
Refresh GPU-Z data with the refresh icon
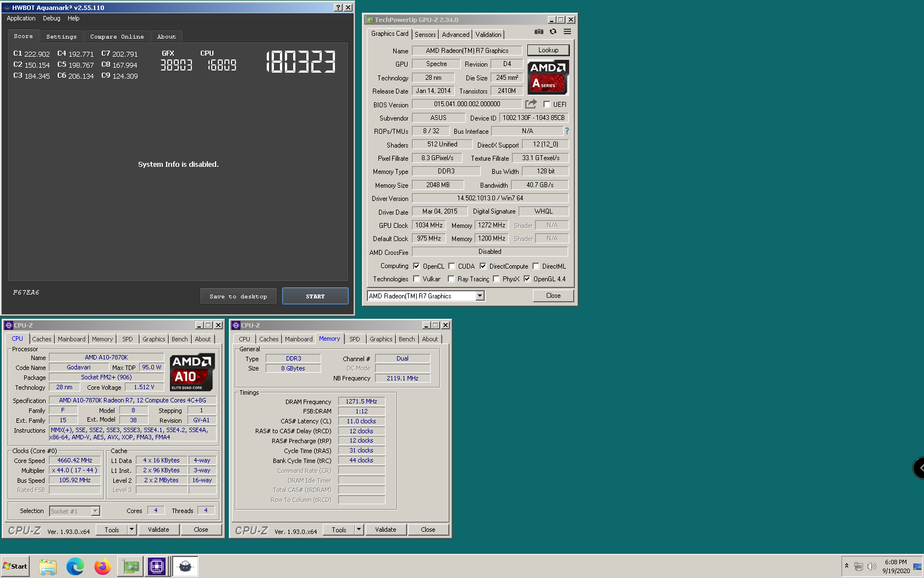553,32
